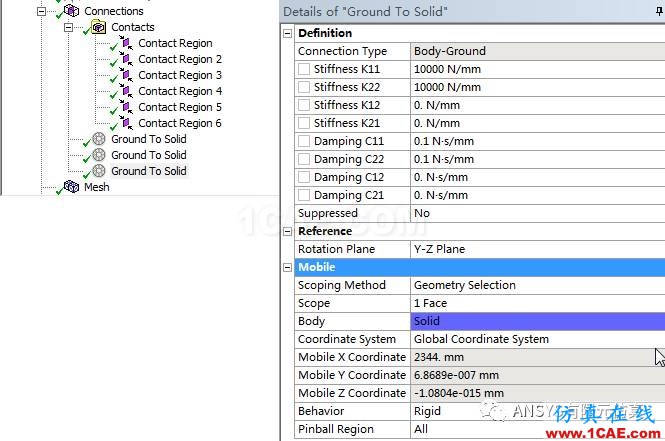Image resolution: width=665 pixels, height=441 pixels.
Task: Toggle the Damping C11 checkbox
Action: (x=304, y=141)
